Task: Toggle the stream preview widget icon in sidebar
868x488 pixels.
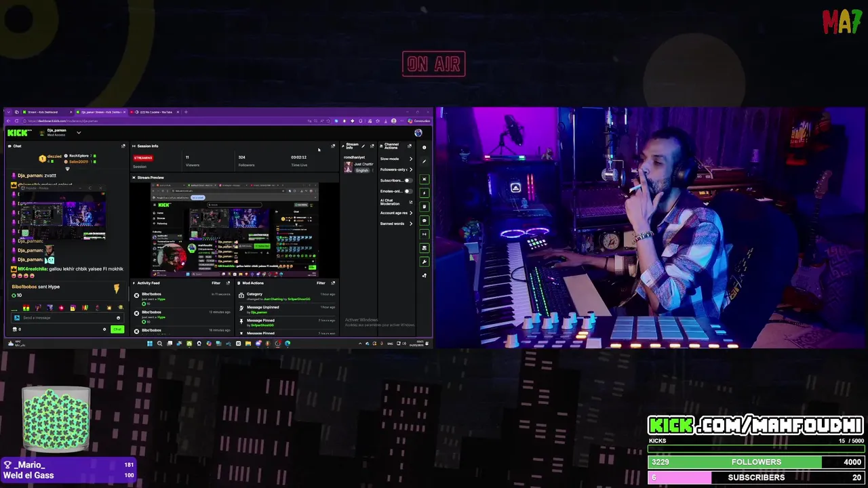Action: click(x=425, y=180)
